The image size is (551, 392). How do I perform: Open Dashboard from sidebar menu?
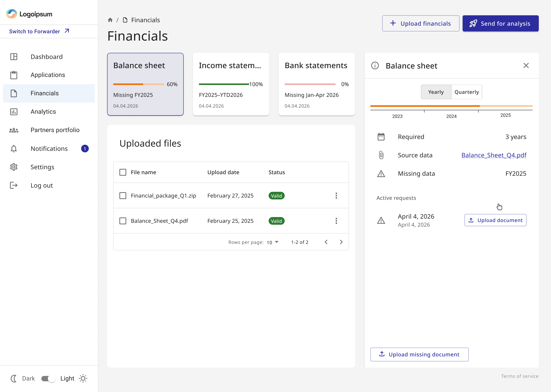click(49, 57)
